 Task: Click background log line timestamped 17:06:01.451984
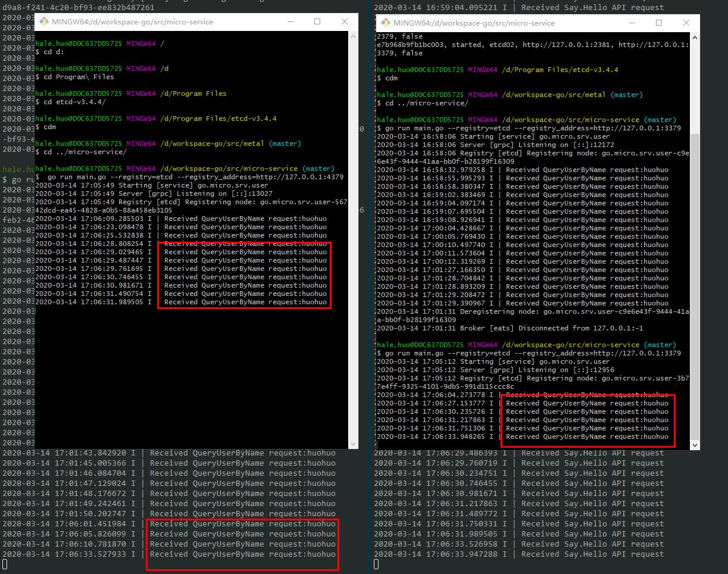pos(169,524)
